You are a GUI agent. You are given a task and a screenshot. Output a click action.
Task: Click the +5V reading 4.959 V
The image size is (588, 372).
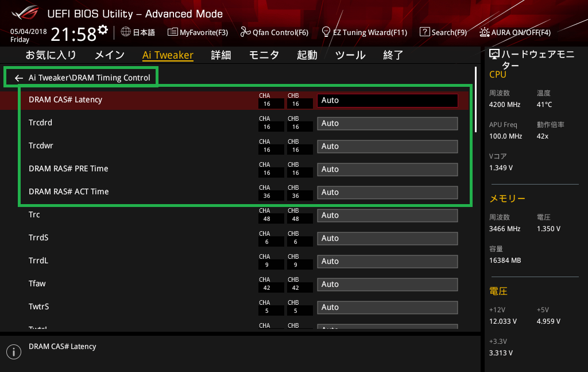pyautogui.click(x=548, y=321)
